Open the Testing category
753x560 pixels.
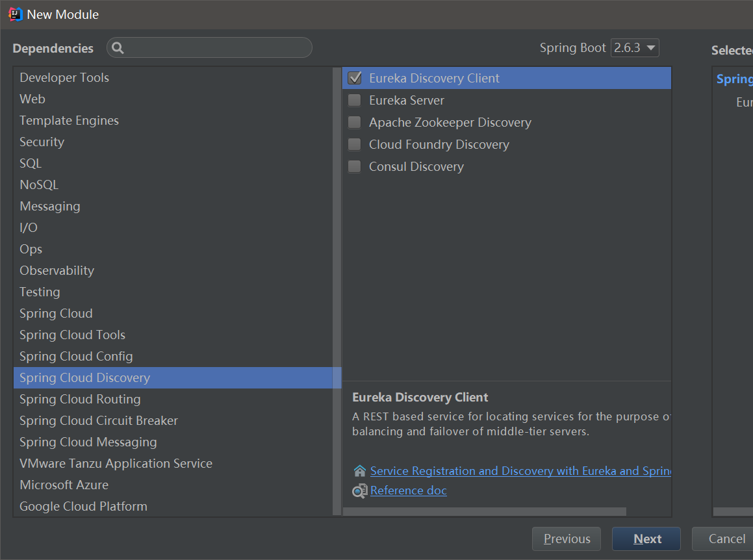tap(173, 292)
